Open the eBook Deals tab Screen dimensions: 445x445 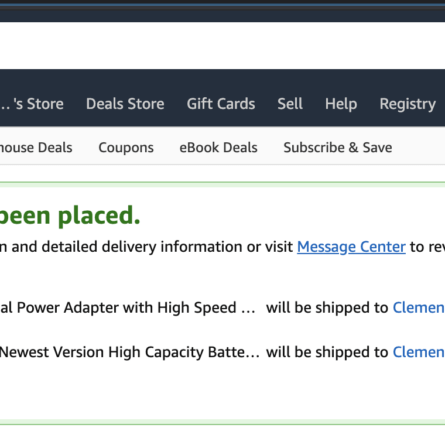[218, 147]
